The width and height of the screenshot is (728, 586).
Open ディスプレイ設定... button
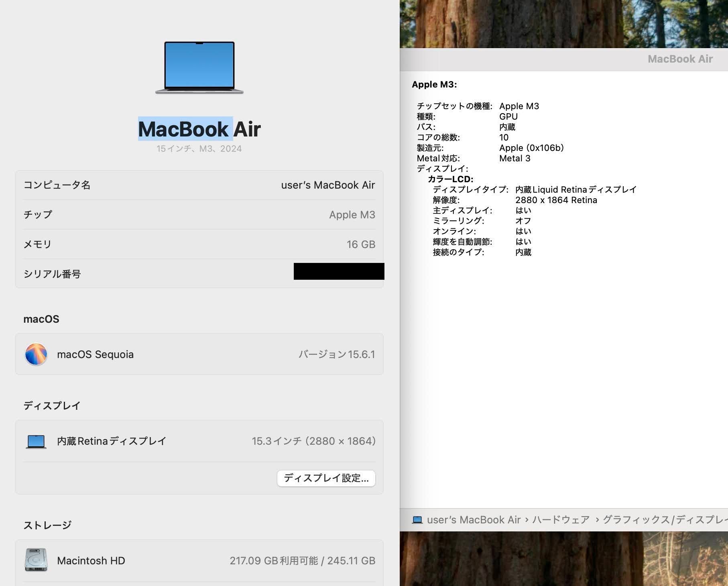tap(326, 478)
